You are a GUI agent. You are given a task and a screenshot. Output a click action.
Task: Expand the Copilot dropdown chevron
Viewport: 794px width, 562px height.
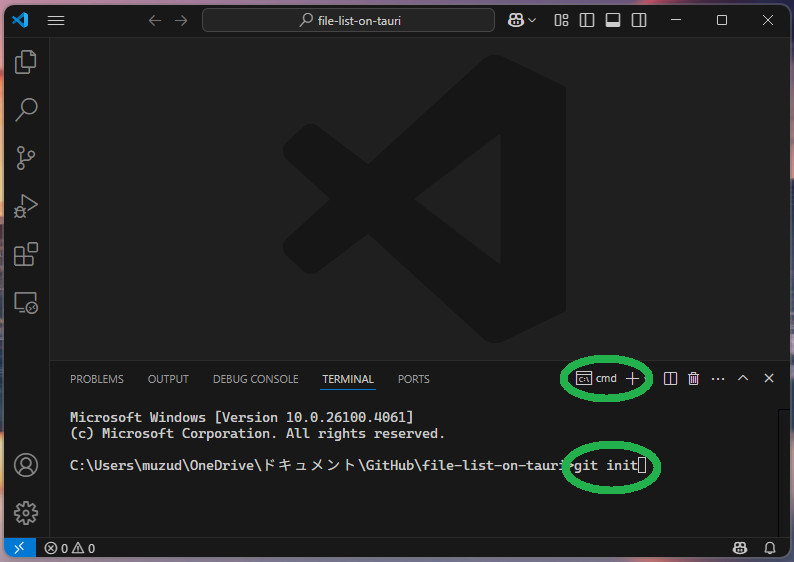pyautogui.click(x=532, y=20)
